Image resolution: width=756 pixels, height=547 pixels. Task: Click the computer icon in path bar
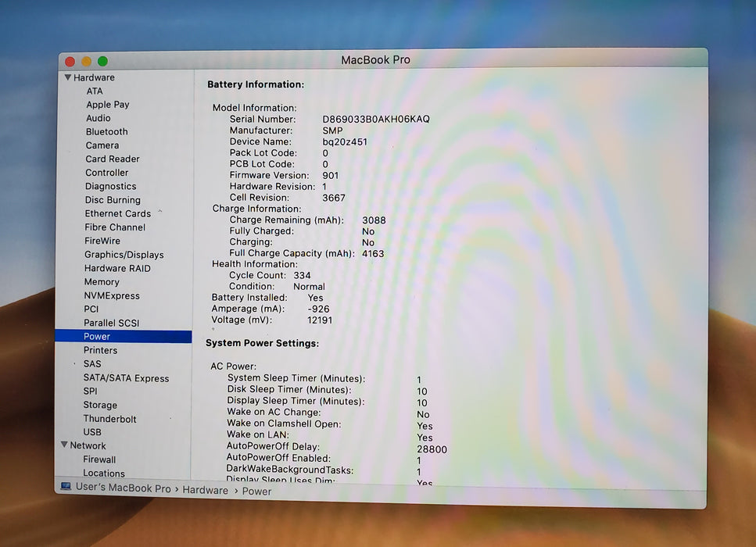66,486
